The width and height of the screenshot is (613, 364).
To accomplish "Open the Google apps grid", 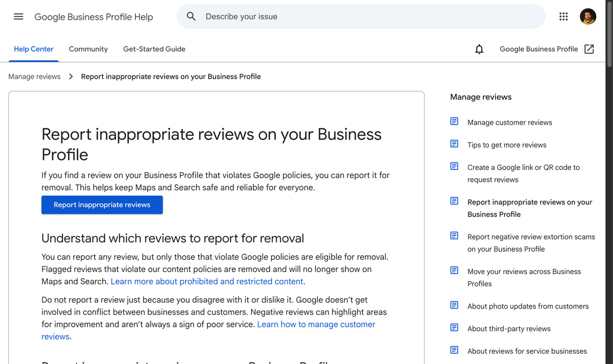I will 563,16.
